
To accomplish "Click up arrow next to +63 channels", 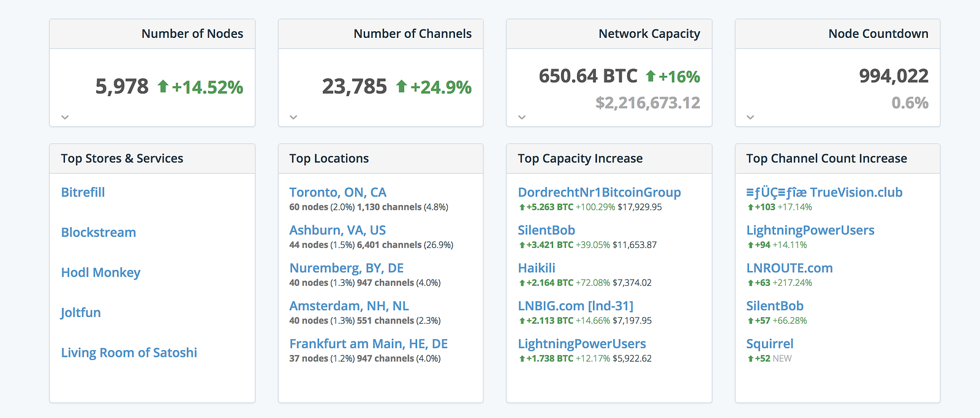I will click(x=750, y=283).
